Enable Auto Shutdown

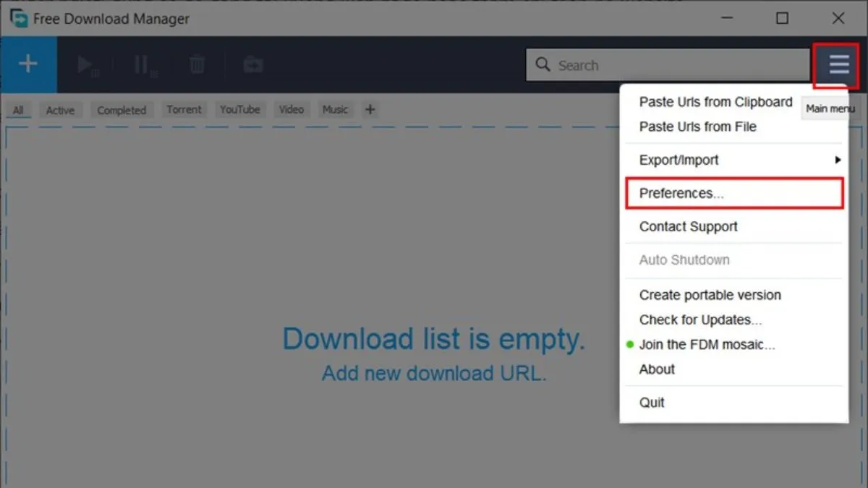tap(684, 260)
